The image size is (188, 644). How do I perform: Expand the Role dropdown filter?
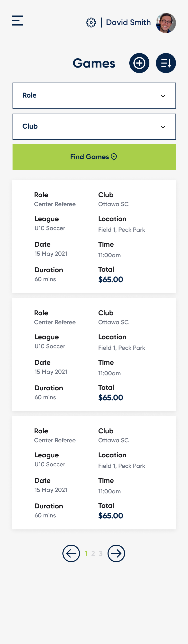(94, 96)
